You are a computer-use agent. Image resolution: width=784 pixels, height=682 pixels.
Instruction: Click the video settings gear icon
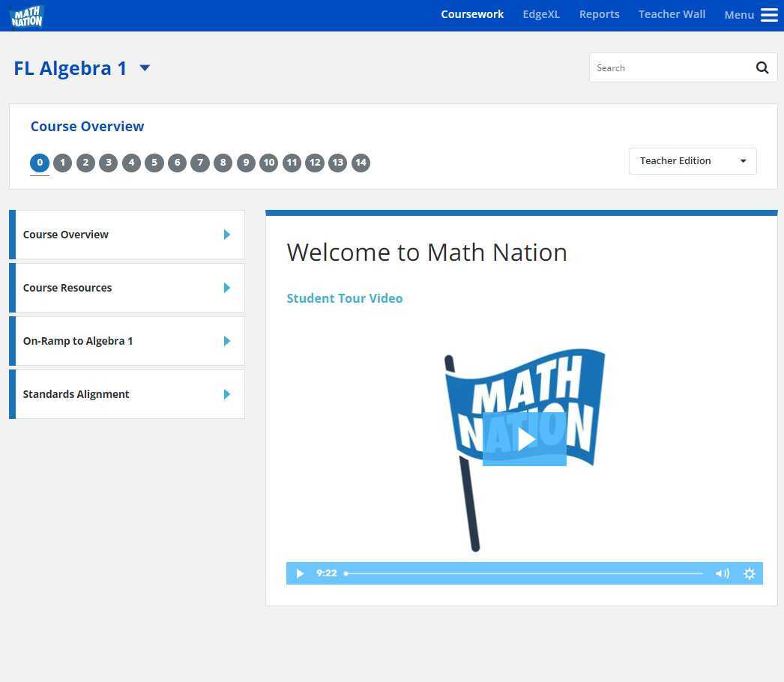coord(749,573)
